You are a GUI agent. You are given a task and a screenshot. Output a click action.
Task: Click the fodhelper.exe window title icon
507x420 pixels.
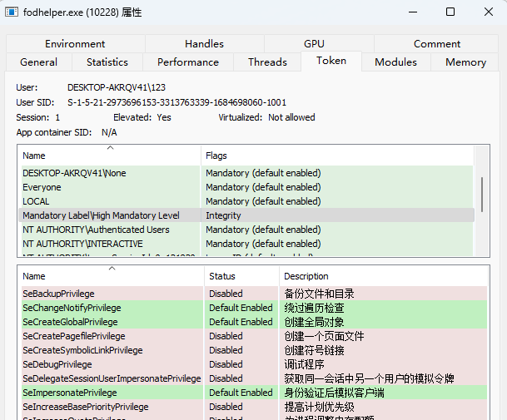click(12, 12)
